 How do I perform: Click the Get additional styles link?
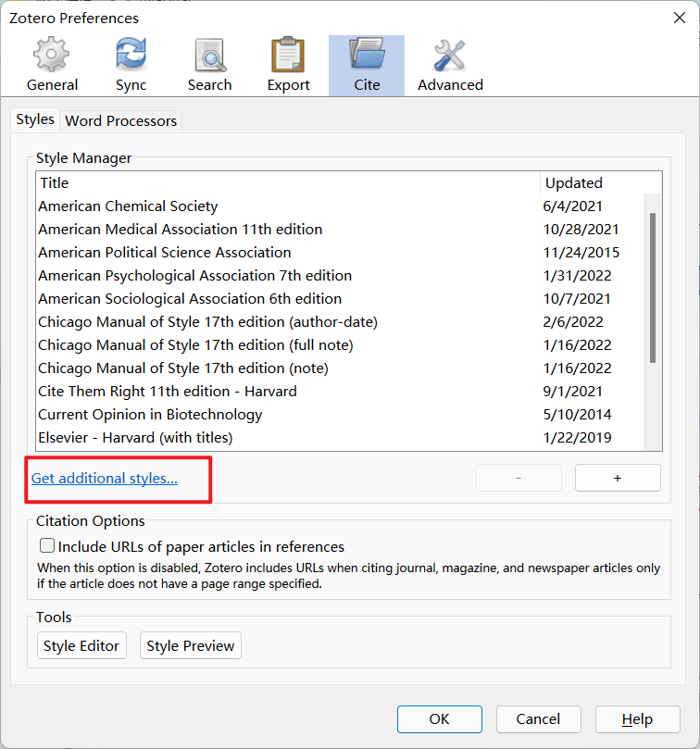coord(104,478)
